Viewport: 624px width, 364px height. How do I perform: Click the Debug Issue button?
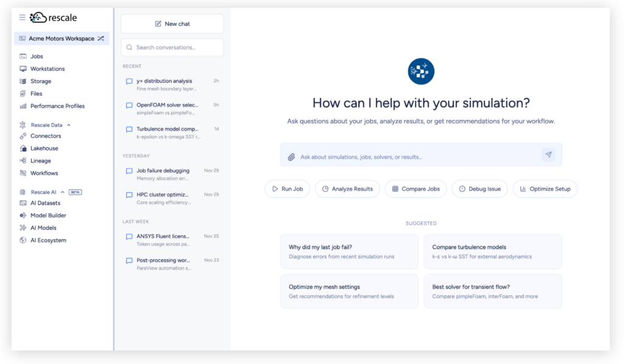480,189
